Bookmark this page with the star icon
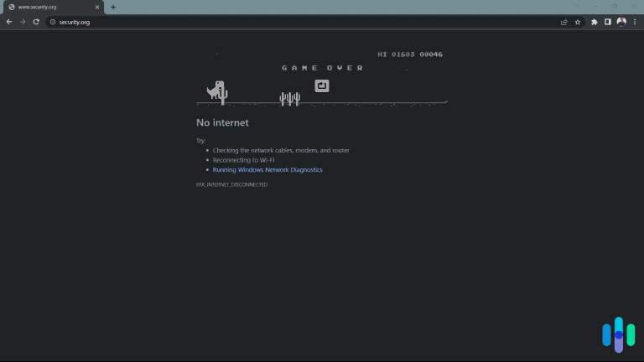The image size is (644, 362). pyautogui.click(x=578, y=22)
